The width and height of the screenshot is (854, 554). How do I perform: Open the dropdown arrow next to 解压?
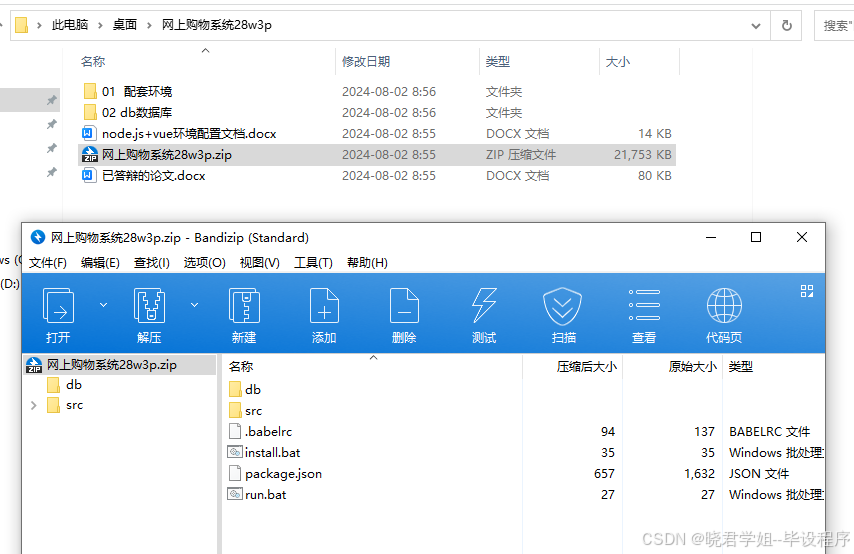pos(194,305)
